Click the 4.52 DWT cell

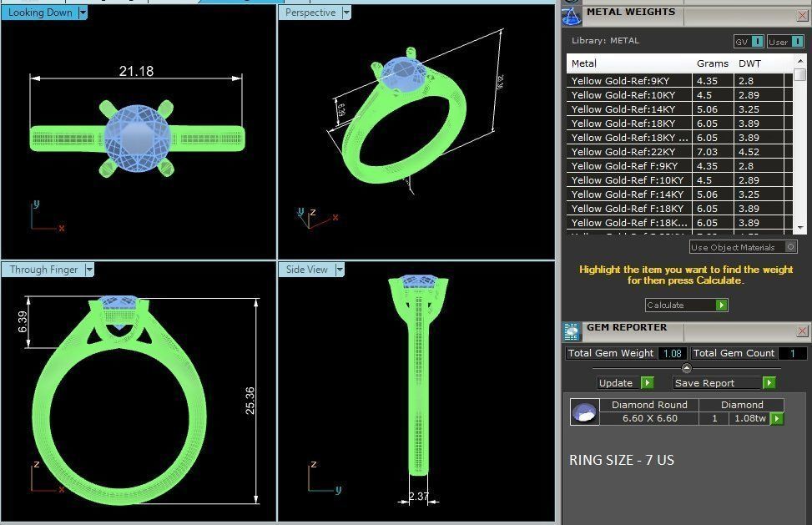(759, 152)
